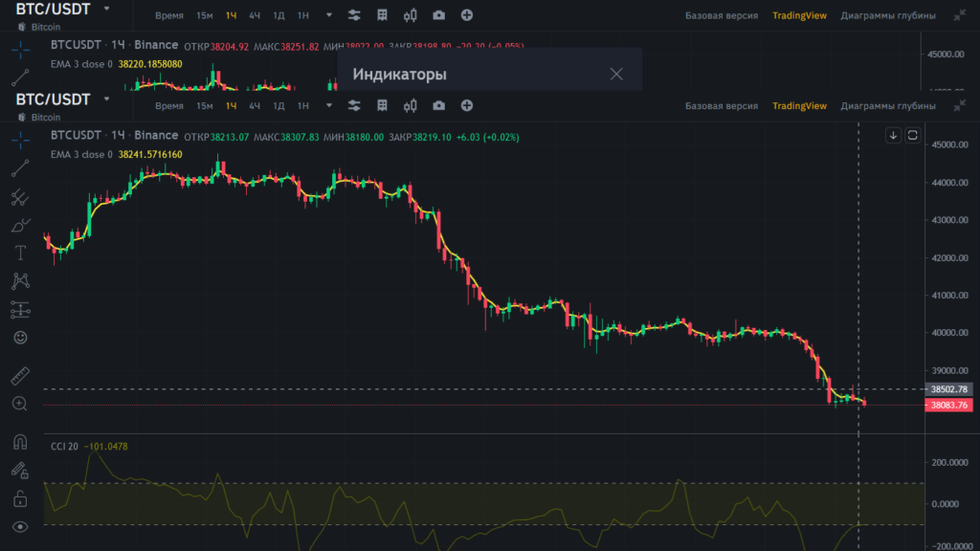
Task: Switch to Базовая версия tab, lower header
Action: point(722,106)
